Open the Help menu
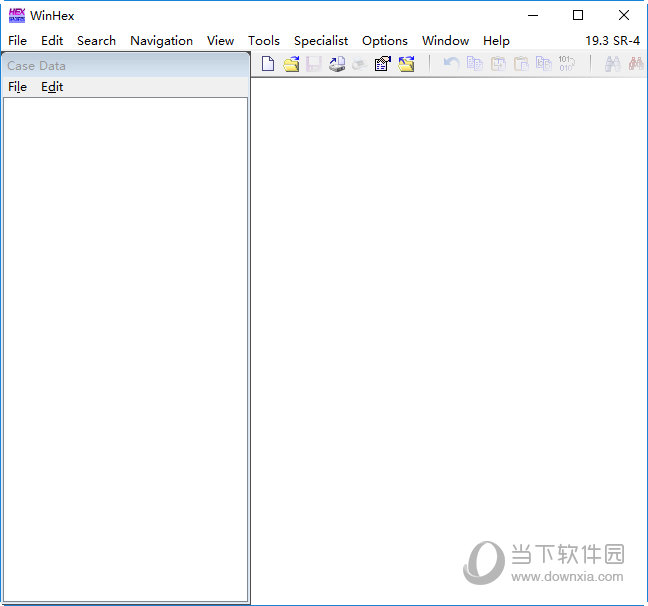 coord(496,41)
